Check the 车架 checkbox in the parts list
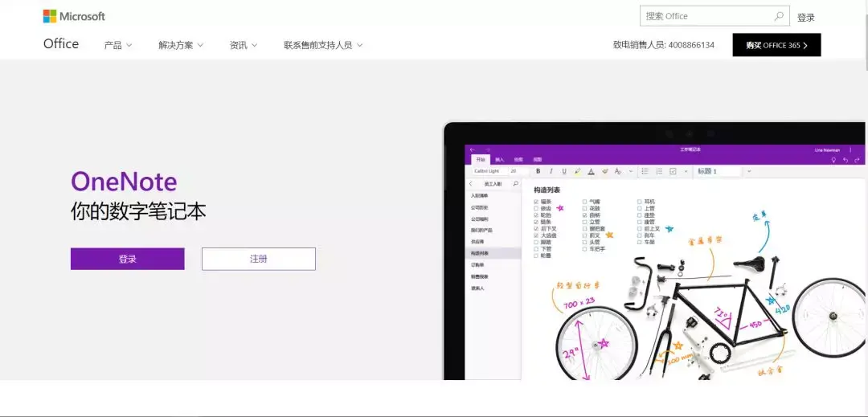This screenshot has width=868, height=417. [640, 242]
